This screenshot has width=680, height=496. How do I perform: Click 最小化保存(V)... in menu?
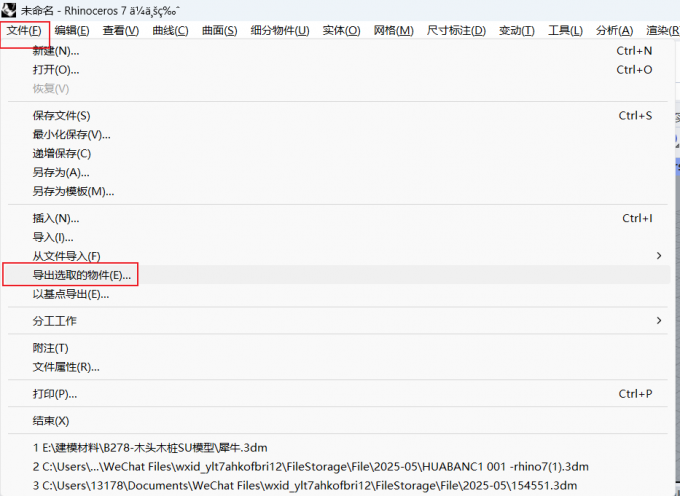click(71, 135)
